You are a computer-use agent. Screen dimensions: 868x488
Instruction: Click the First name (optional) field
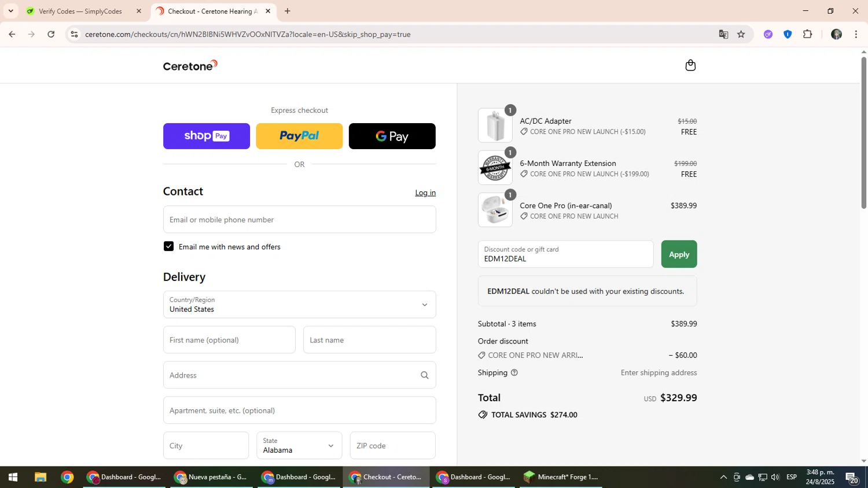[229, 340]
